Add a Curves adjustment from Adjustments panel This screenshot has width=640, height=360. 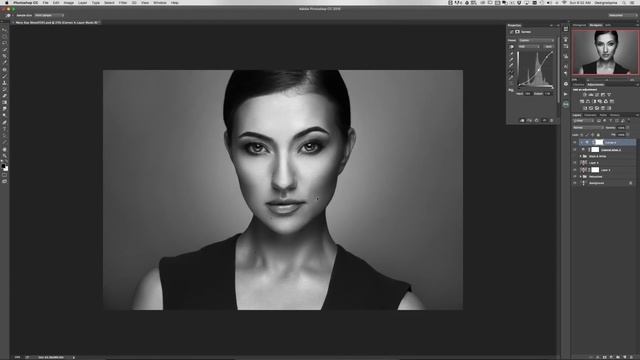(597, 94)
